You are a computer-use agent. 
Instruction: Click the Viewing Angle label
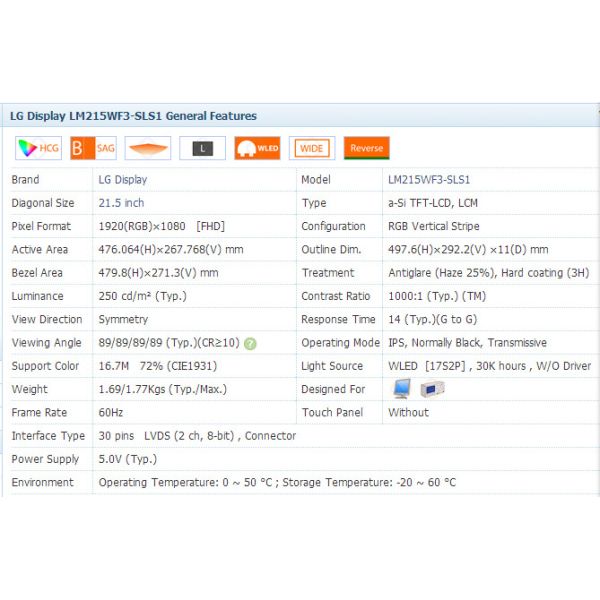point(46,343)
